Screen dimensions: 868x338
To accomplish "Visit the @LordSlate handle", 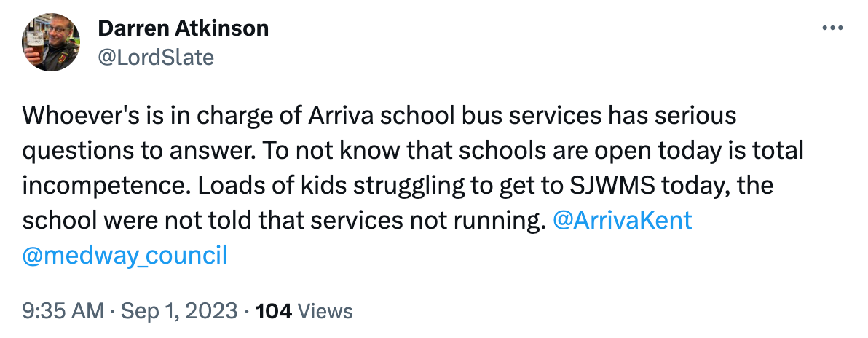I will [155, 56].
